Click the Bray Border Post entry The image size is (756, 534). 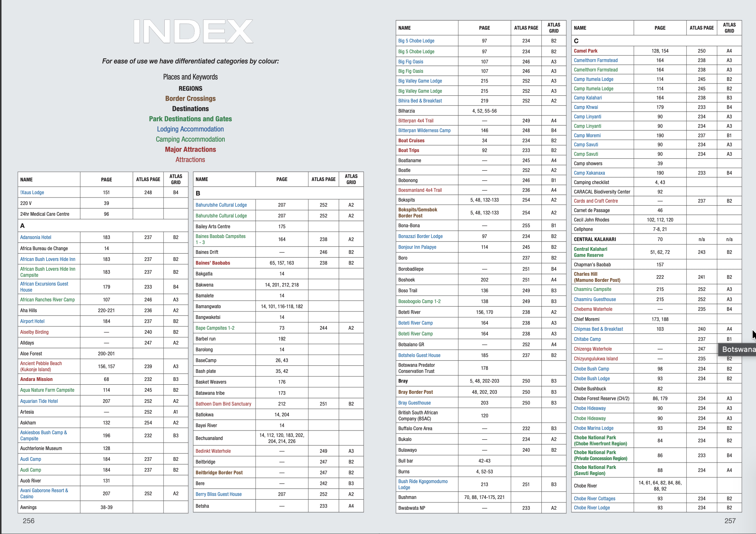tap(415, 392)
